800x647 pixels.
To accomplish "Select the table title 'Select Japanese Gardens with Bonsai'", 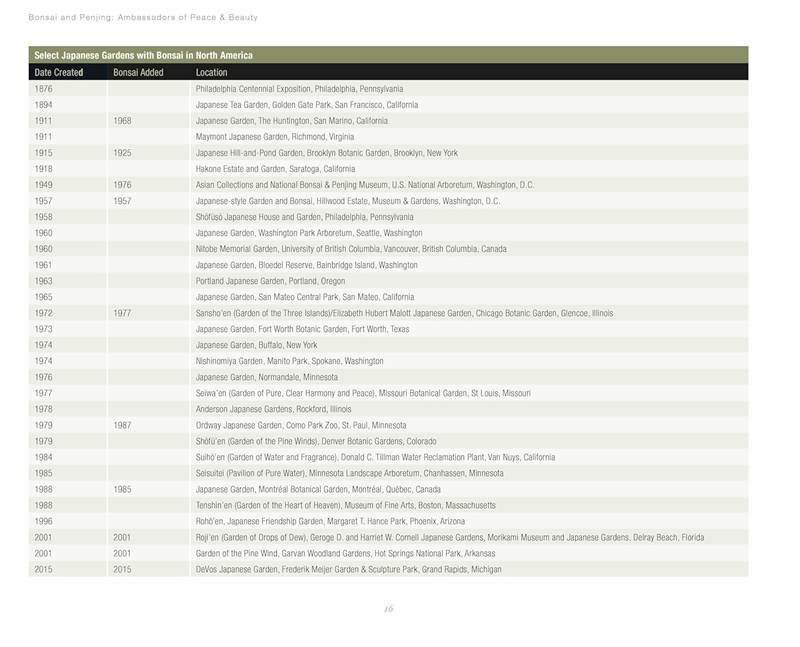I will (x=143, y=55).
